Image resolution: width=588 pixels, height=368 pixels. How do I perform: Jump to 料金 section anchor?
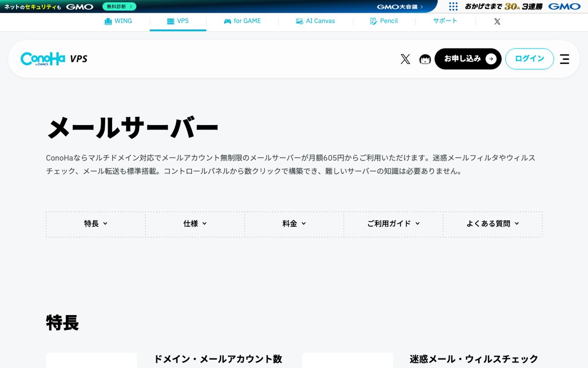[294, 224]
